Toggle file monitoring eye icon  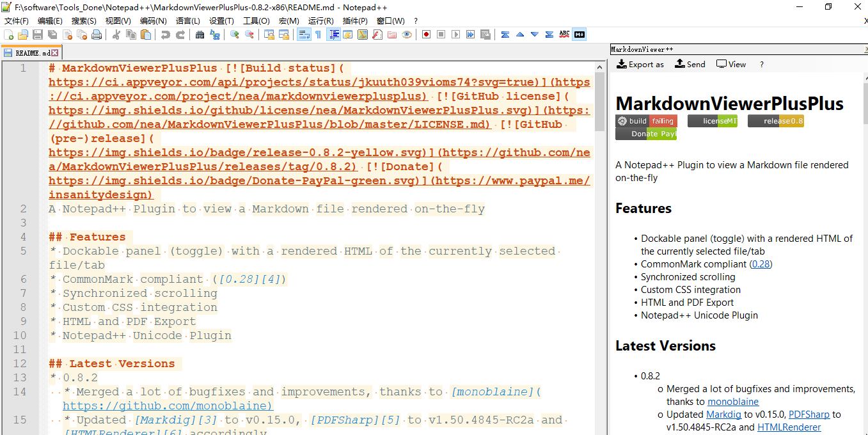(x=407, y=35)
